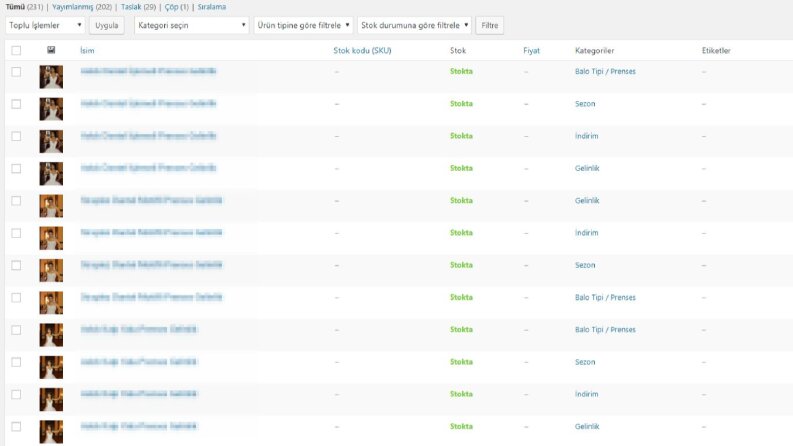Open Balo Tipi / Prenses category in first row
The height and width of the screenshot is (446, 793).
point(605,71)
